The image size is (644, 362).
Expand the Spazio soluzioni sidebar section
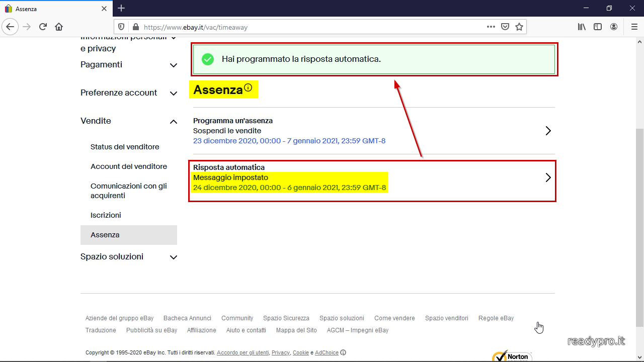click(x=174, y=257)
